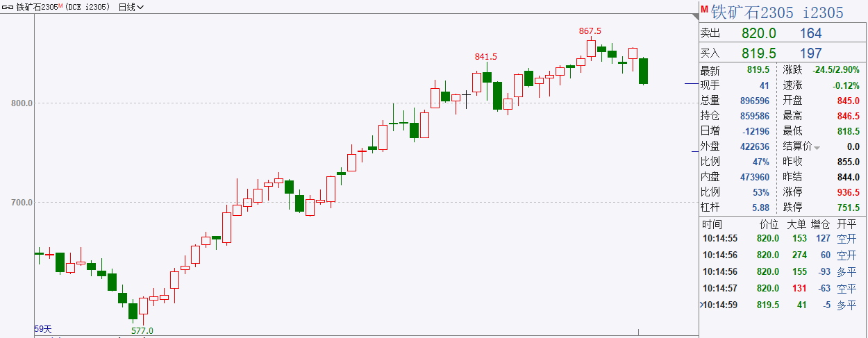Click the 跌停 limit-down price 751.5
Image resolution: width=868 pixels, height=338 pixels.
coord(845,207)
